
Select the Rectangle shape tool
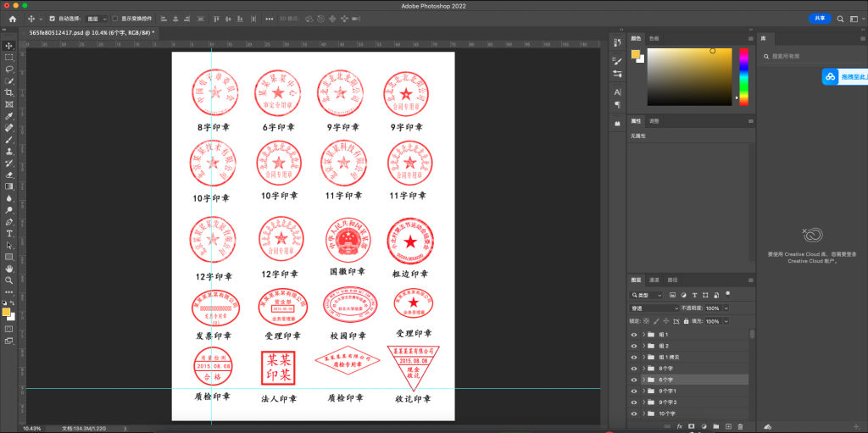click(x=8, y=257)
